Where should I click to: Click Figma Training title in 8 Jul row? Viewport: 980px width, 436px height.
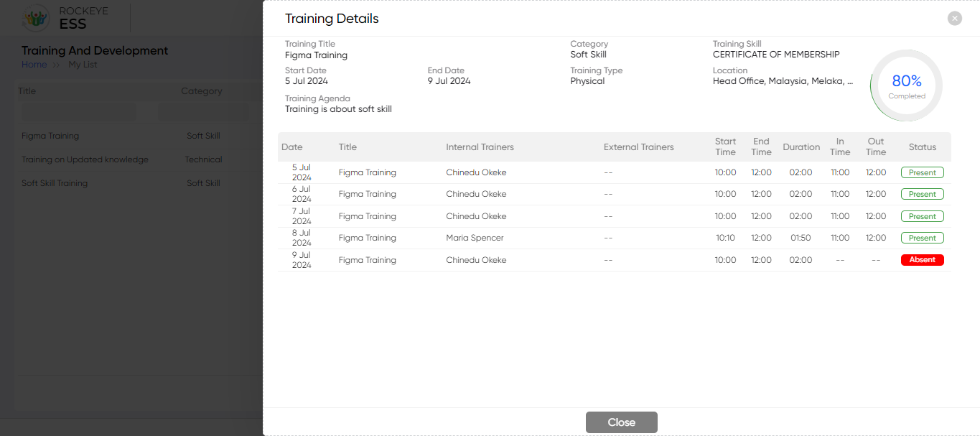click(x=368, y=238)
